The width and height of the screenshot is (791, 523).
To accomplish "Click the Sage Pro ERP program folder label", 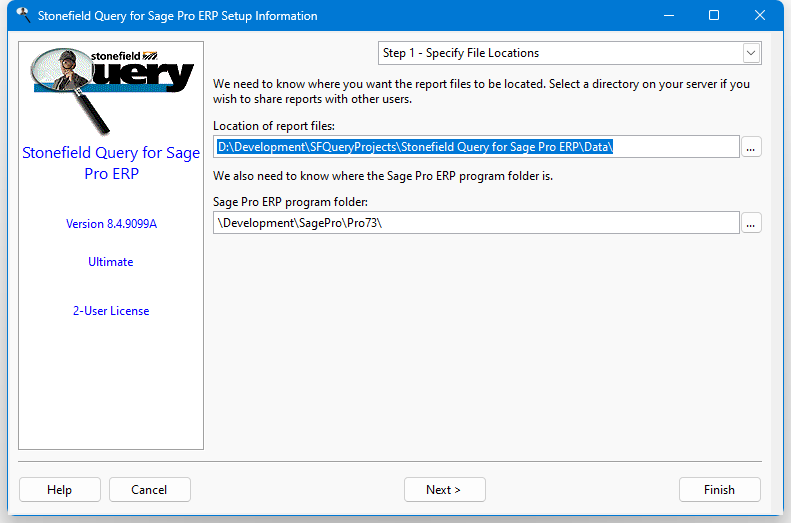I will click(290, 202).
